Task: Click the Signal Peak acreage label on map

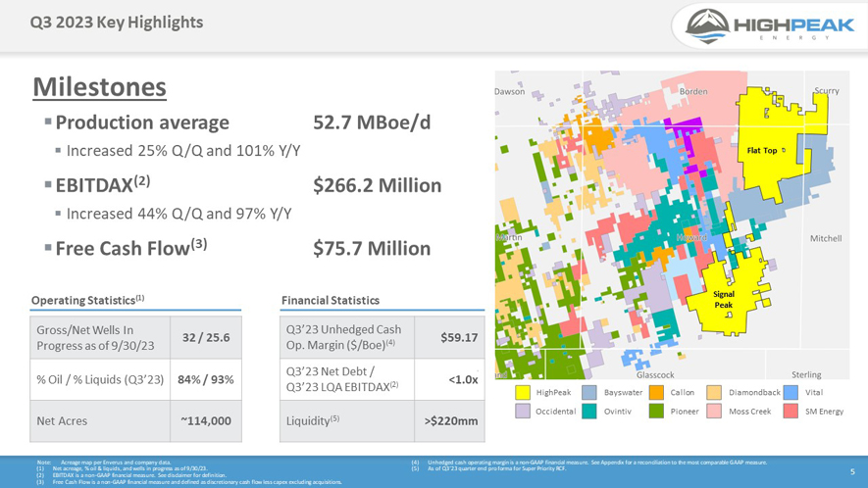Action: [x=724, y=299]
